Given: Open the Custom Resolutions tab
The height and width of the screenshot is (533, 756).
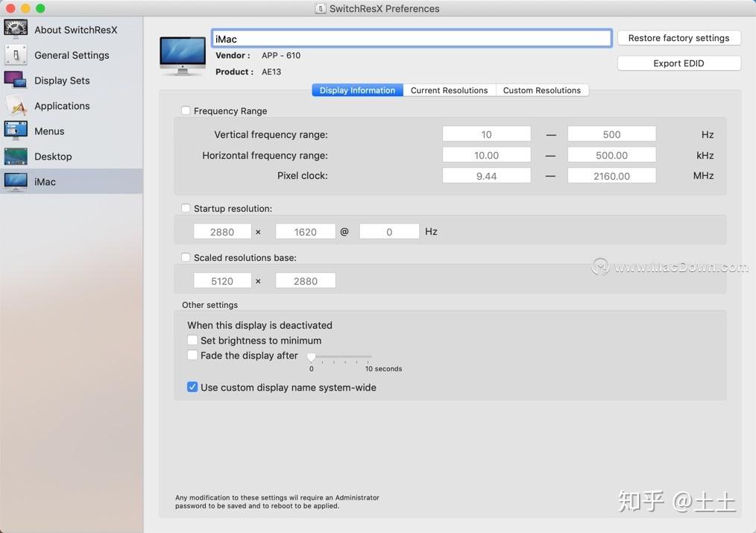Looking at the screenshot, I should click(542, 89).
